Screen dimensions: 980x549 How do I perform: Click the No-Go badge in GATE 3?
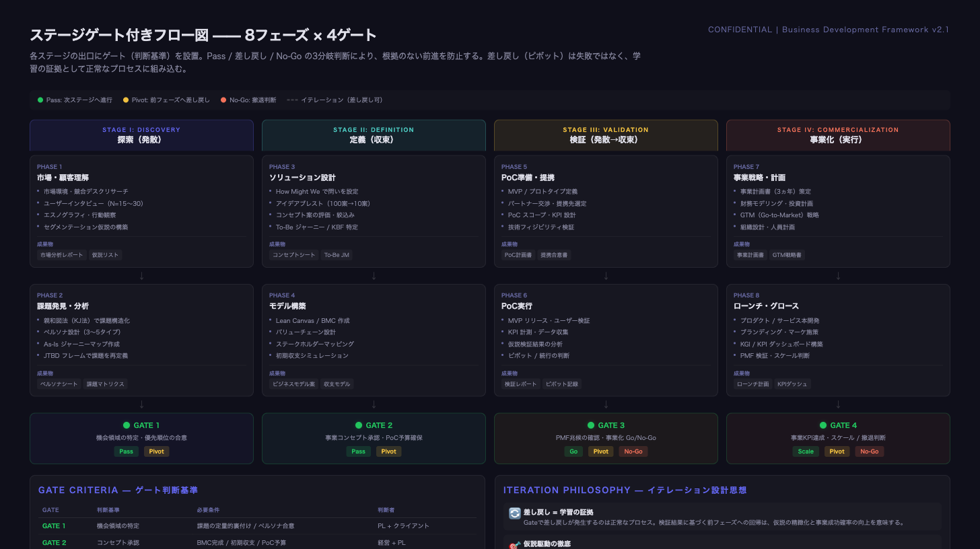633,451
